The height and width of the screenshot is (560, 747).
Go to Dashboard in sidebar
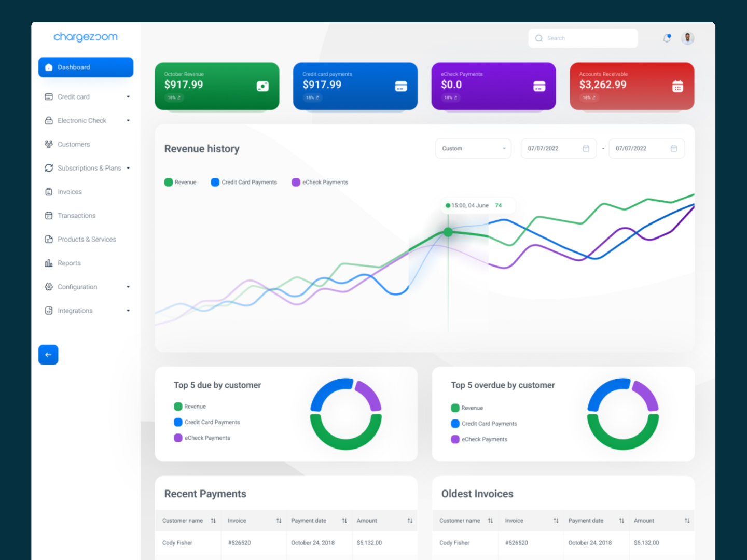tap(86, 67)
